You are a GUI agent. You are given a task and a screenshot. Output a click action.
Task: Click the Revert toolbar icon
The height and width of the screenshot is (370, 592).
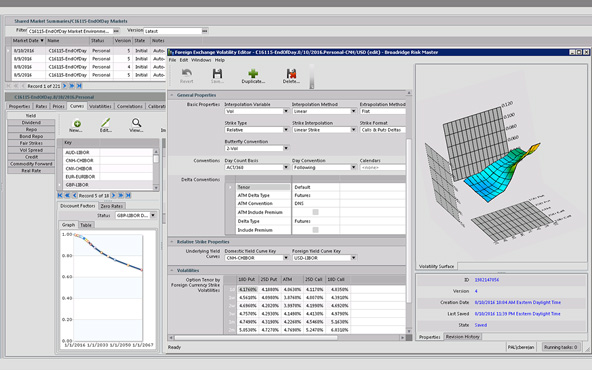pos(187,73)
